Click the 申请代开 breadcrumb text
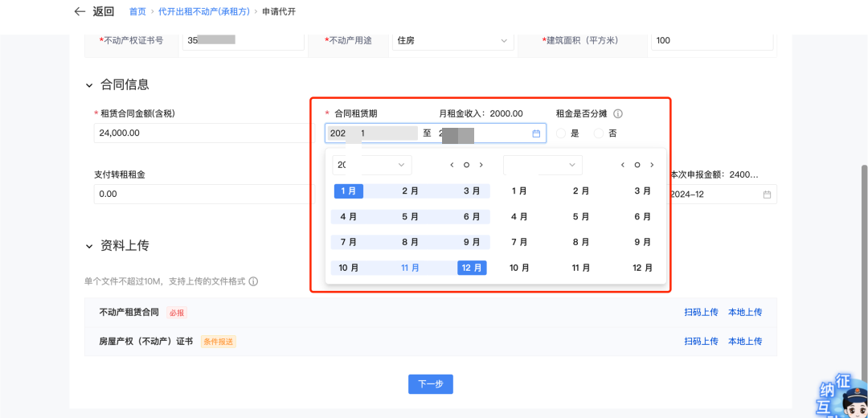This screenshot has height=418, width=868. click(278, 11)
